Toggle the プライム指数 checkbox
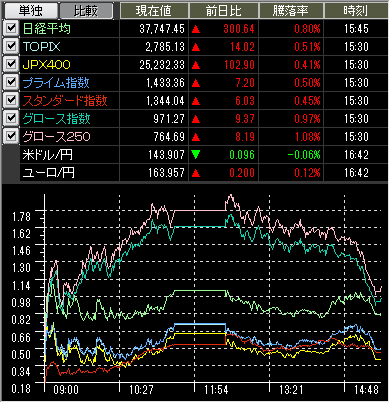390x403 pixels. tap(11, 82)
